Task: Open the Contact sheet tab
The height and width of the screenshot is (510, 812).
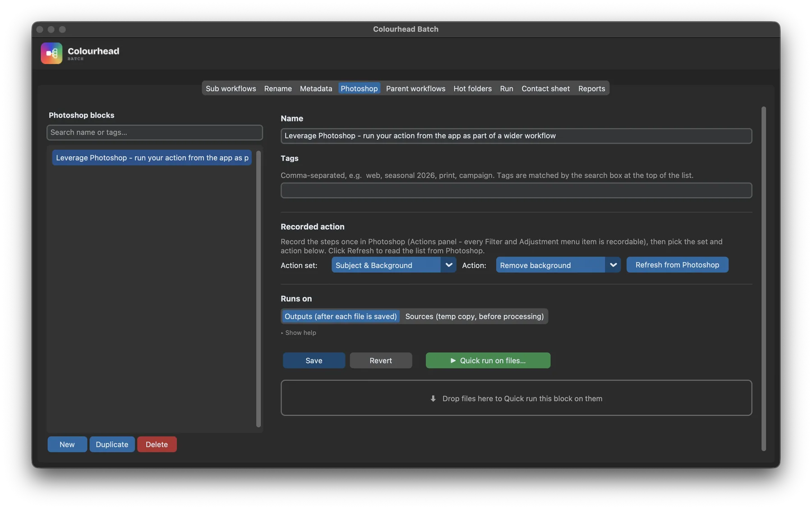Action: (545, 88)
